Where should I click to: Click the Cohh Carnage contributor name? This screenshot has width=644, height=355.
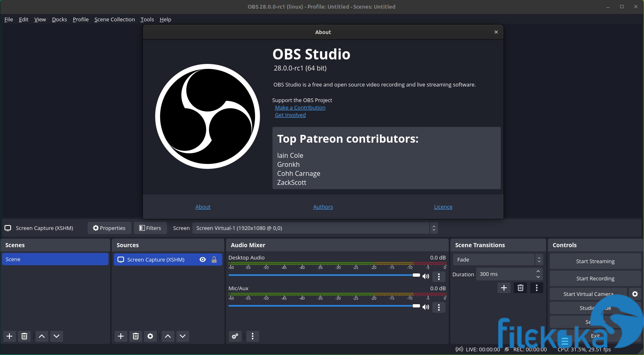298,173
